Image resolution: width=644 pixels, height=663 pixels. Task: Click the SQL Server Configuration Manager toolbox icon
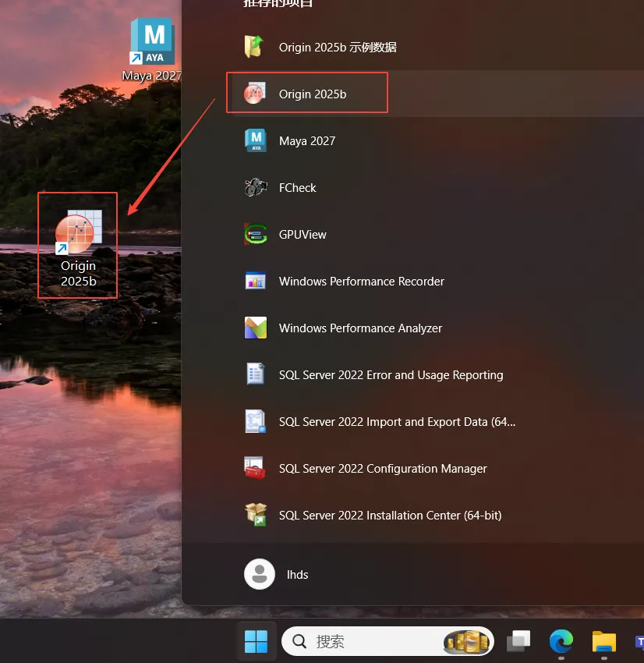tap(255, 468)
